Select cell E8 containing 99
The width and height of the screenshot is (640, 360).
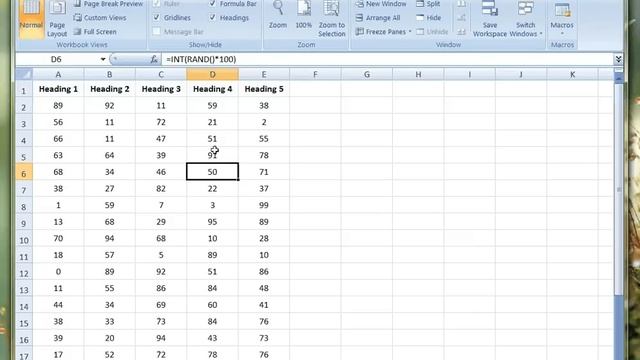pos(264,205)
